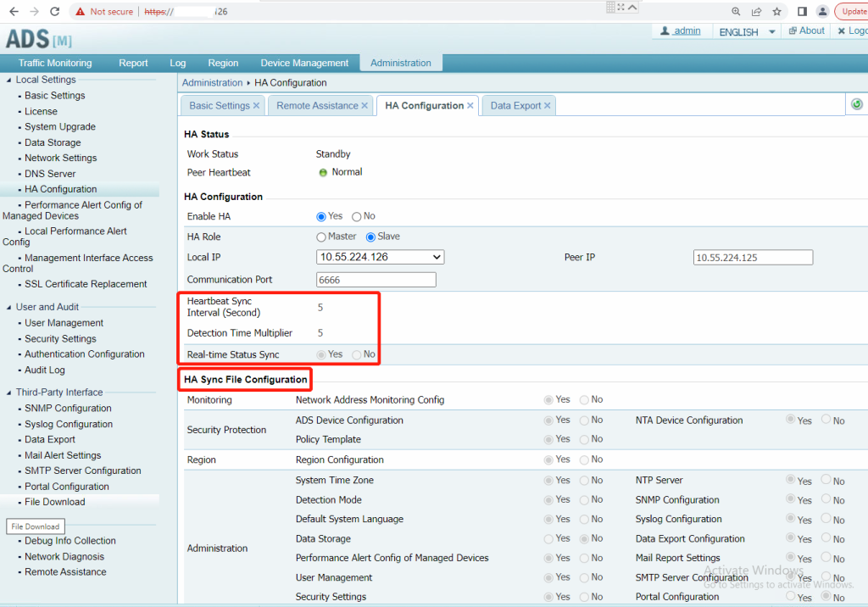Go back using the browser back arrow
868x607 pixels.
(x=14, y=12)
